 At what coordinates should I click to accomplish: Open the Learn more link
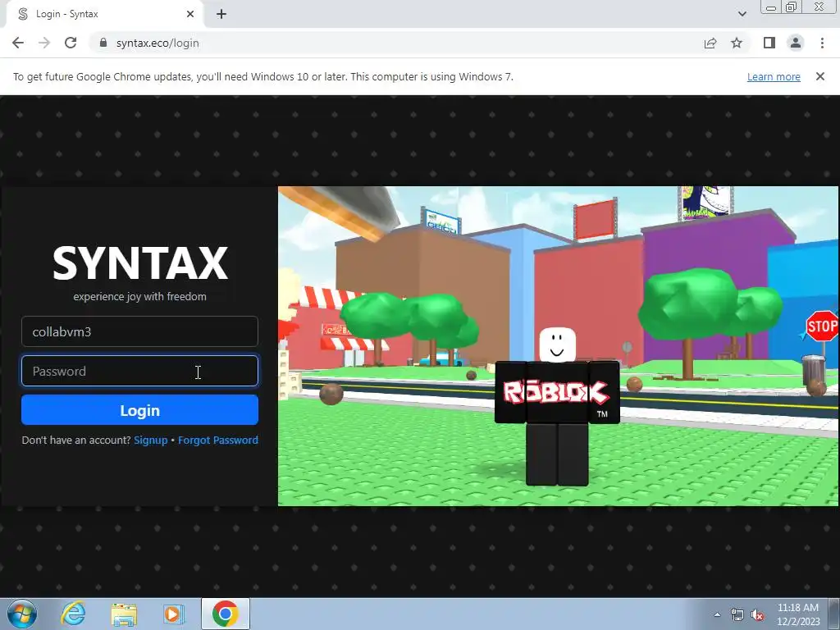[774, 76]
